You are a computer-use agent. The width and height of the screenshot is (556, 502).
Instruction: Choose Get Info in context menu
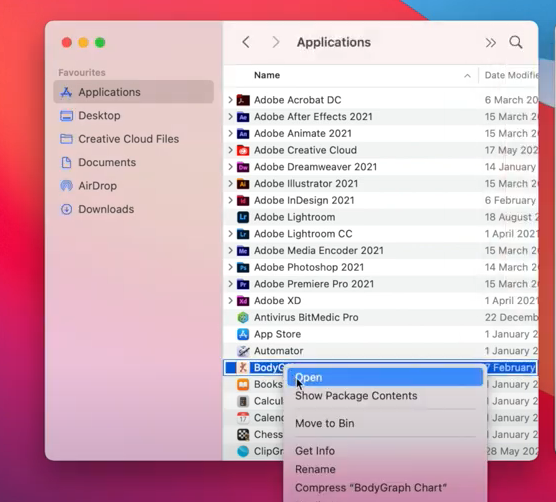click(315, 451)
